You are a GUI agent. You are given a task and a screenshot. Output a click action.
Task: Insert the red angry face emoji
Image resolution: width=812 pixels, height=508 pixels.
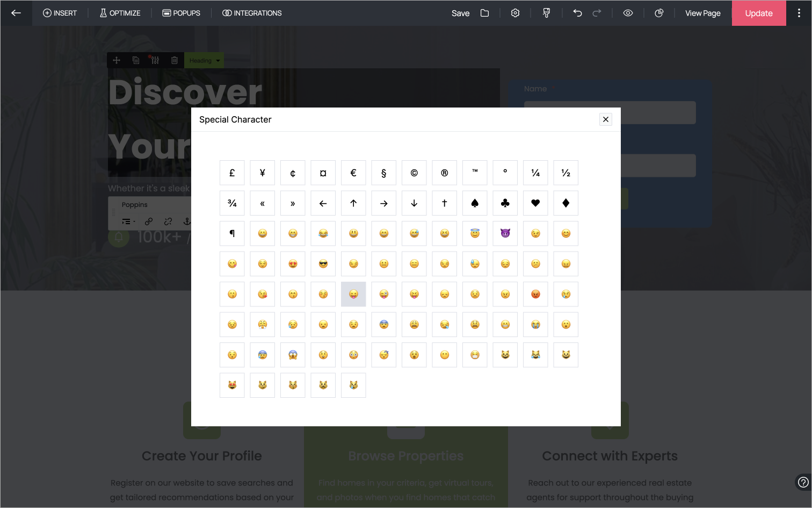click(x=535, y=295)
